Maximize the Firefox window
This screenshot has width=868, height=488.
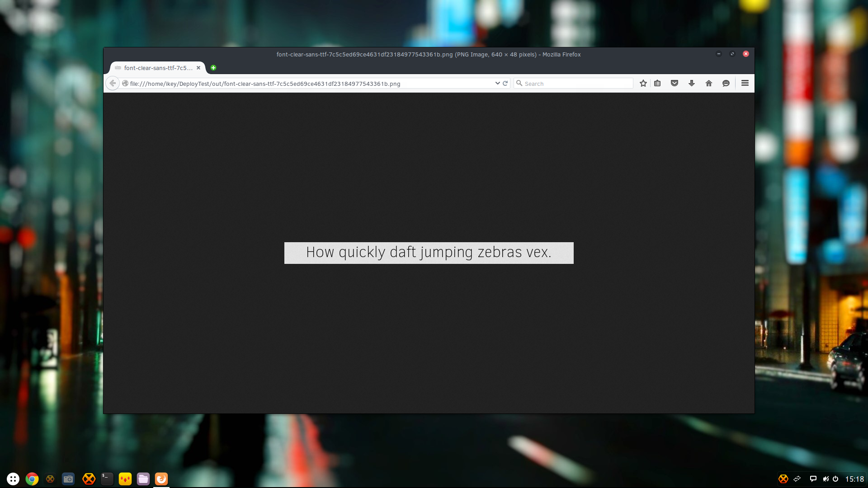[732, 54]
